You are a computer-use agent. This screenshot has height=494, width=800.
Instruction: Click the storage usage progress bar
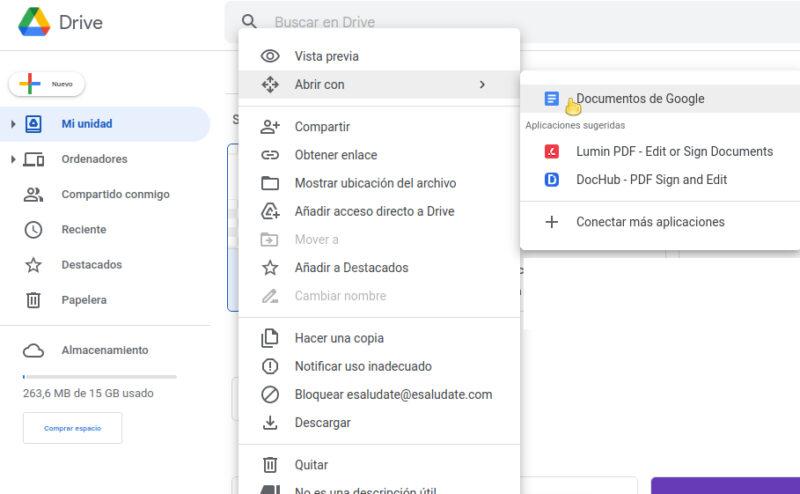(99, 377)
